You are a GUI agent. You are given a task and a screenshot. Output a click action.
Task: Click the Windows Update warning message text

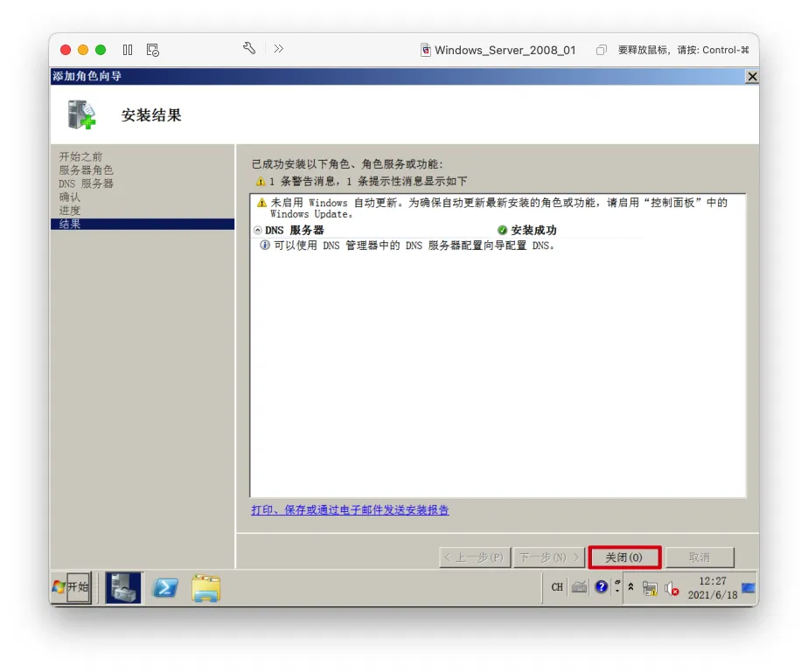click(x=498, y=208)
